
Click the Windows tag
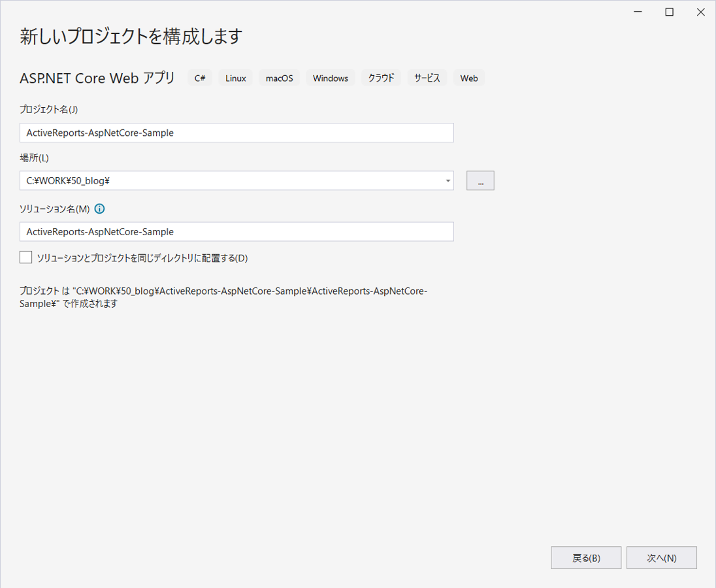pos(331,78)
